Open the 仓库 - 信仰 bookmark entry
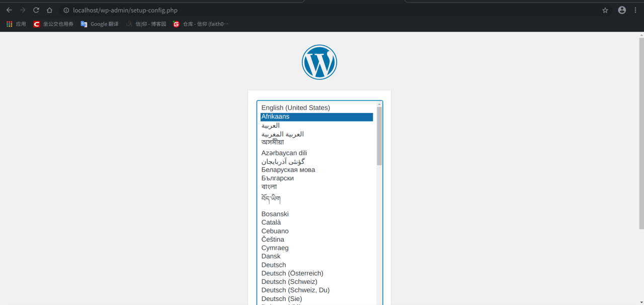The height and width of the screenshot is (305, 644). click(201, 23)
